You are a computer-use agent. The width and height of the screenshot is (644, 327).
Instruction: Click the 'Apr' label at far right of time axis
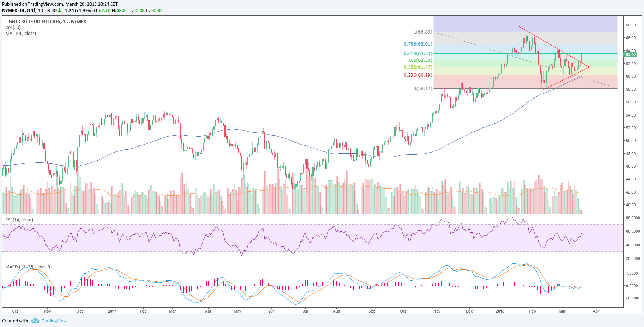596,311
